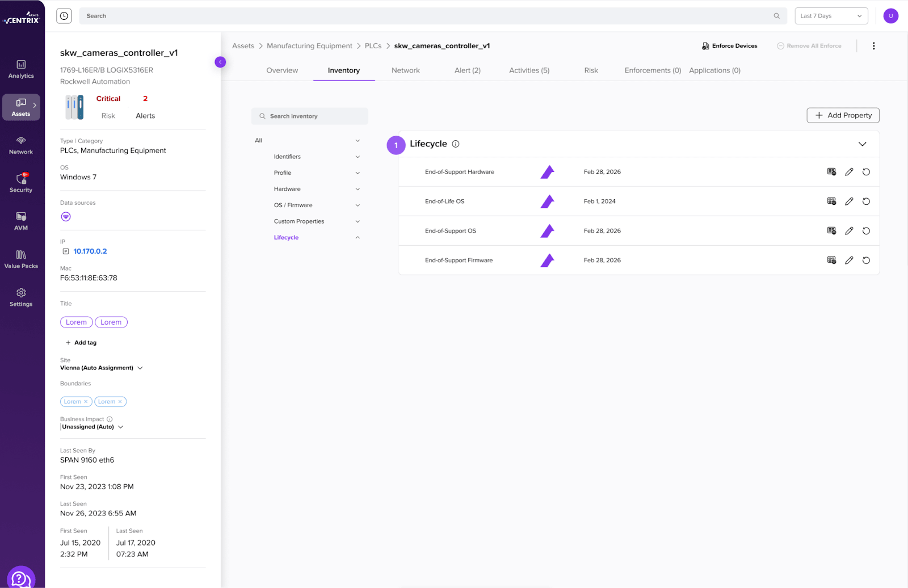Image resolution: width=908 pixels, height=588 pixels.
Task: Switch to the Applications (0) tab
Action: 714,70
